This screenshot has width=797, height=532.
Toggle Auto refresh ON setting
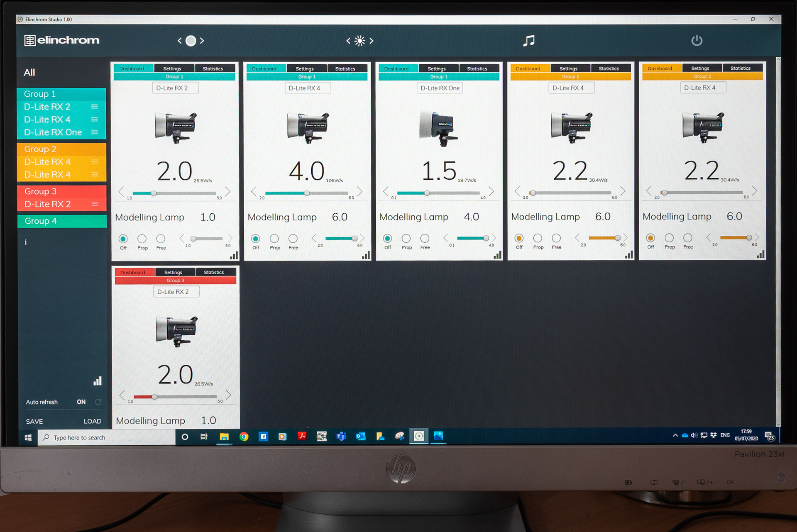[81, 402]
